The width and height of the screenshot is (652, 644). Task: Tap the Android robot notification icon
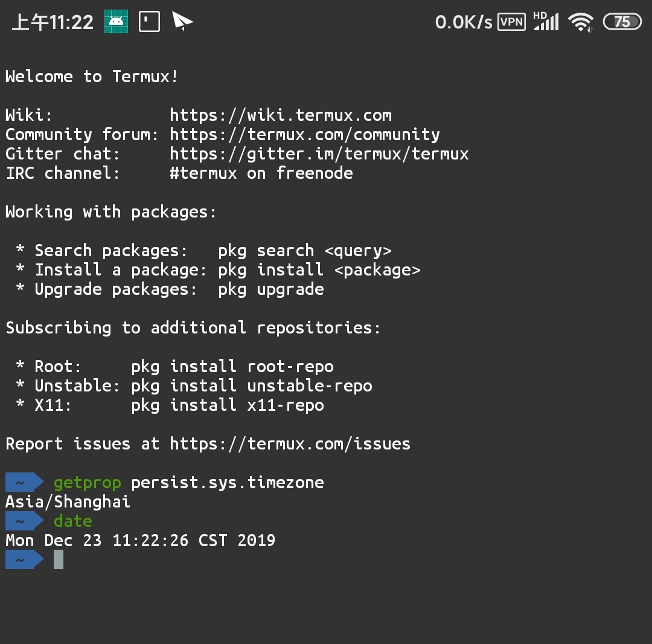(116, 22)
